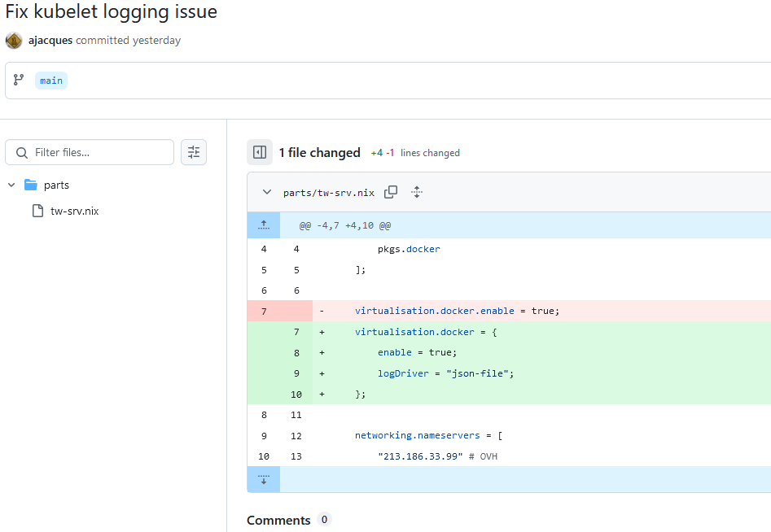This screenshot has width=771, height=532.
Task: Click the drag handle in the diff header
Action: coord(416,192)
